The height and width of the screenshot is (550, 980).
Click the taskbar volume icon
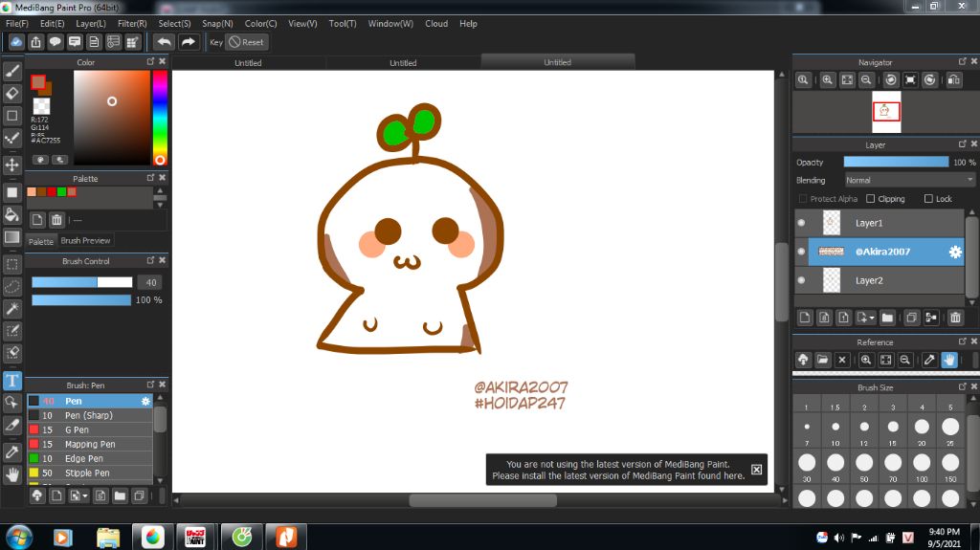[838, 538]
